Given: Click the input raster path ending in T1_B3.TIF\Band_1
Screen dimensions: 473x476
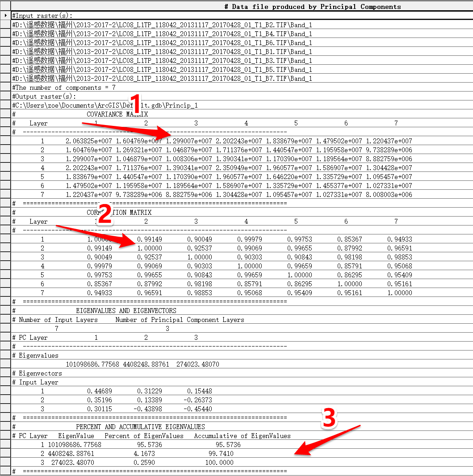Looking at the screenshot, I should [162, 61].
